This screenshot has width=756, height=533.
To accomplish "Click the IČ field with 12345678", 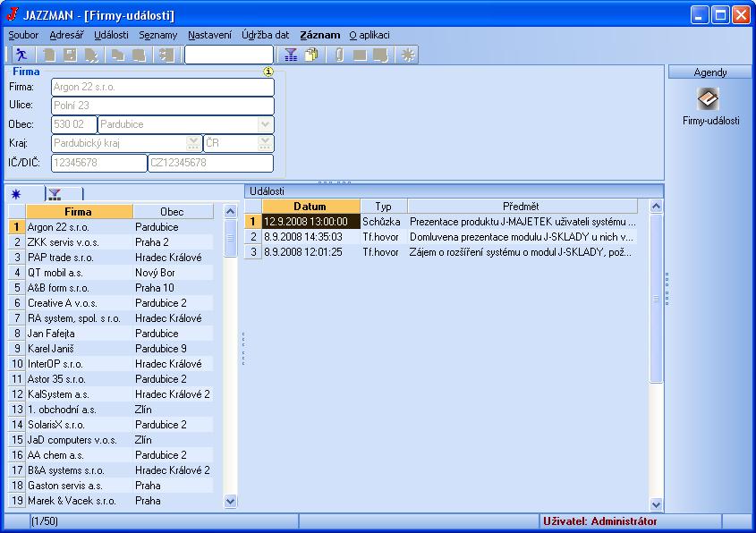I will point(98,163).
